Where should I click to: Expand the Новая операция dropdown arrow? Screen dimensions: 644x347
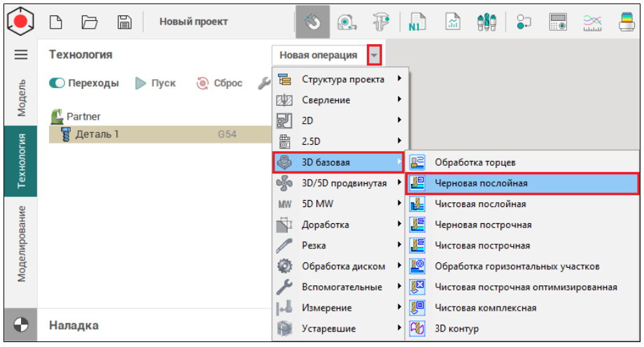point(375,55)
